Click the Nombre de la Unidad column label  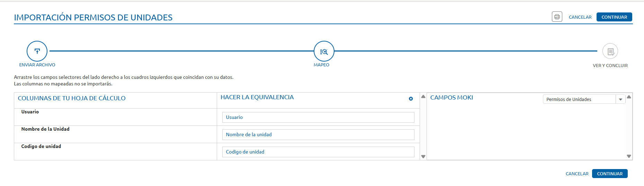(45, 129)
